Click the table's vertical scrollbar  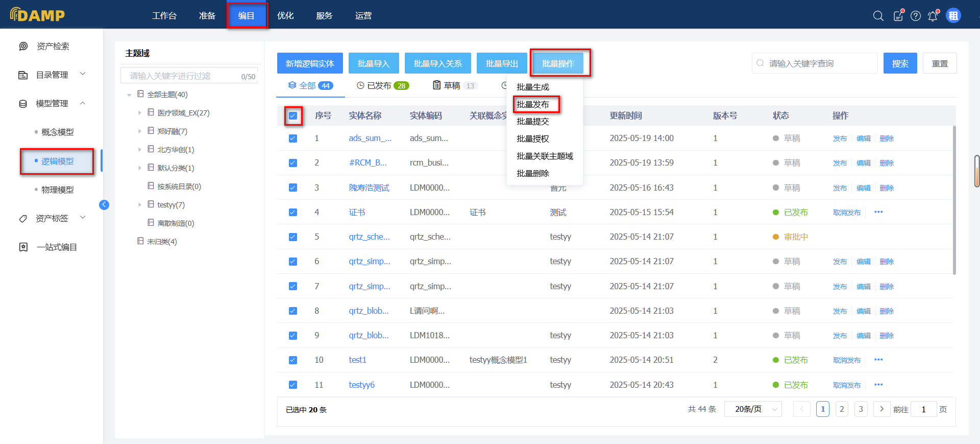[954, 199]
